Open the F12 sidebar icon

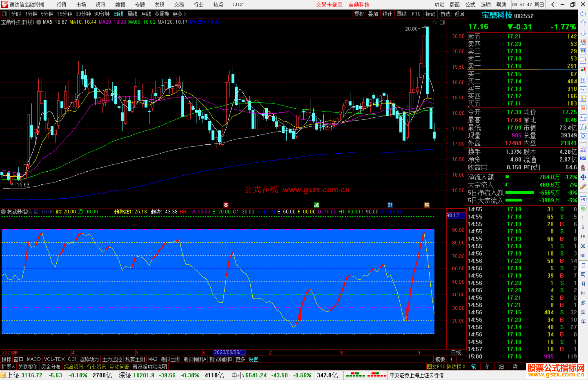tap(583, 118)
